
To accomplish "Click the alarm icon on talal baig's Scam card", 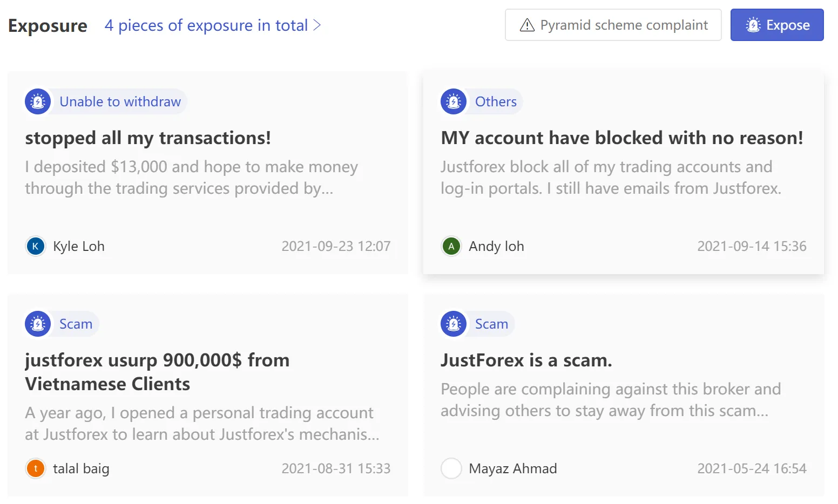I will [38, 324].
